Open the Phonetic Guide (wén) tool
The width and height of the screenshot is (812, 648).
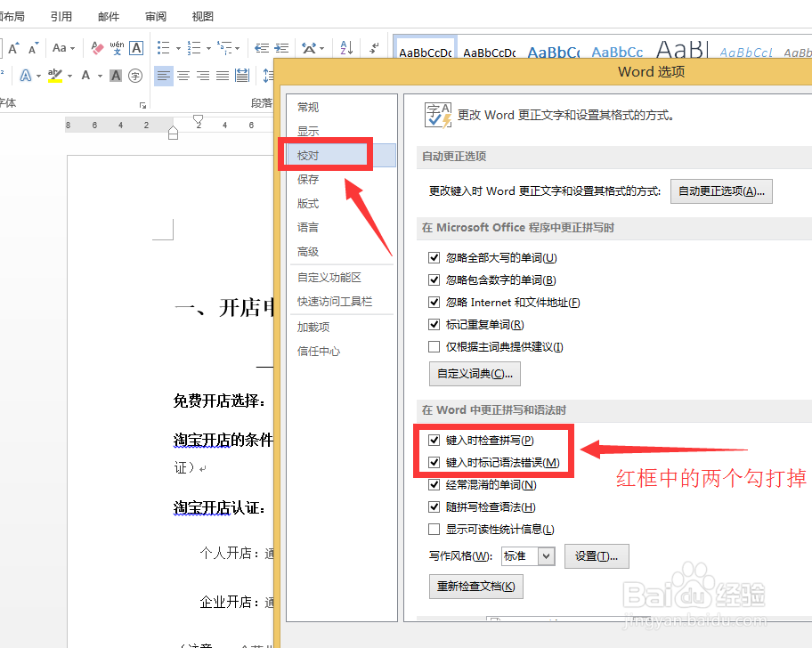click(117, 48)
